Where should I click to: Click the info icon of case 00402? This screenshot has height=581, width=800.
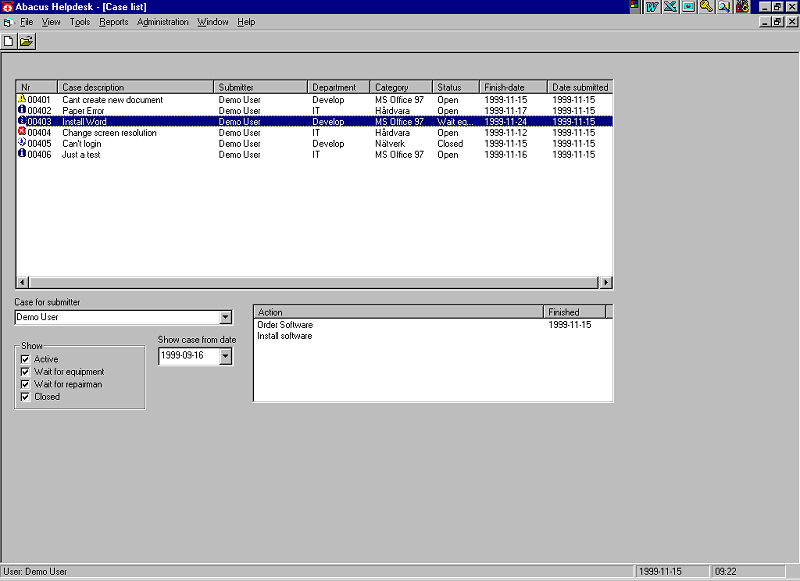pyautogui.click(x=22, y=110)
